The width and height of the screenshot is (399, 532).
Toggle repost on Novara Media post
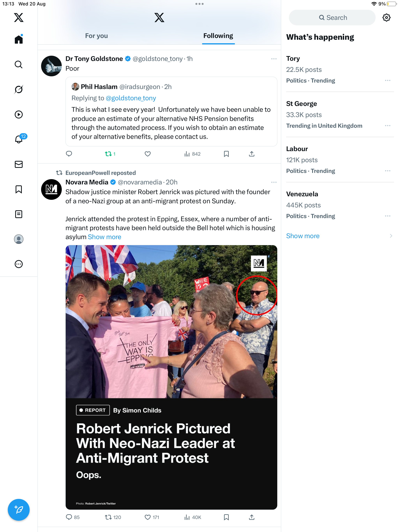tap(108, 517)
